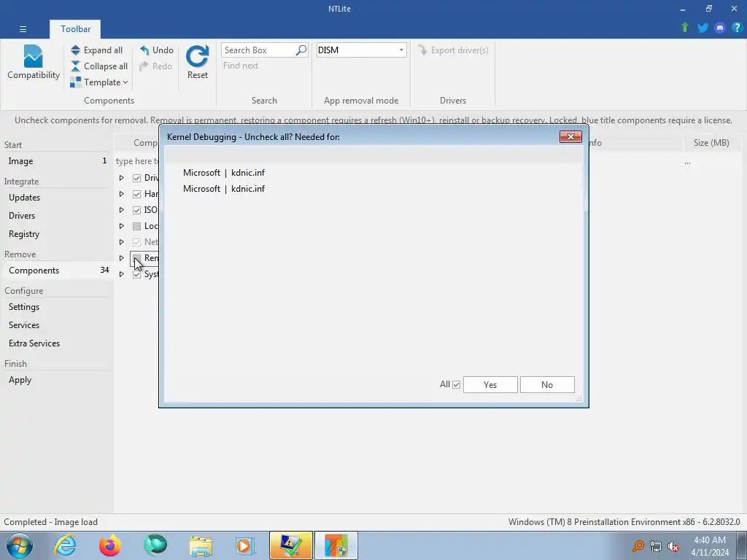Open the Windows Start menu
The width and height of the screenshot is (747, 560).
(x=19, y=545)
